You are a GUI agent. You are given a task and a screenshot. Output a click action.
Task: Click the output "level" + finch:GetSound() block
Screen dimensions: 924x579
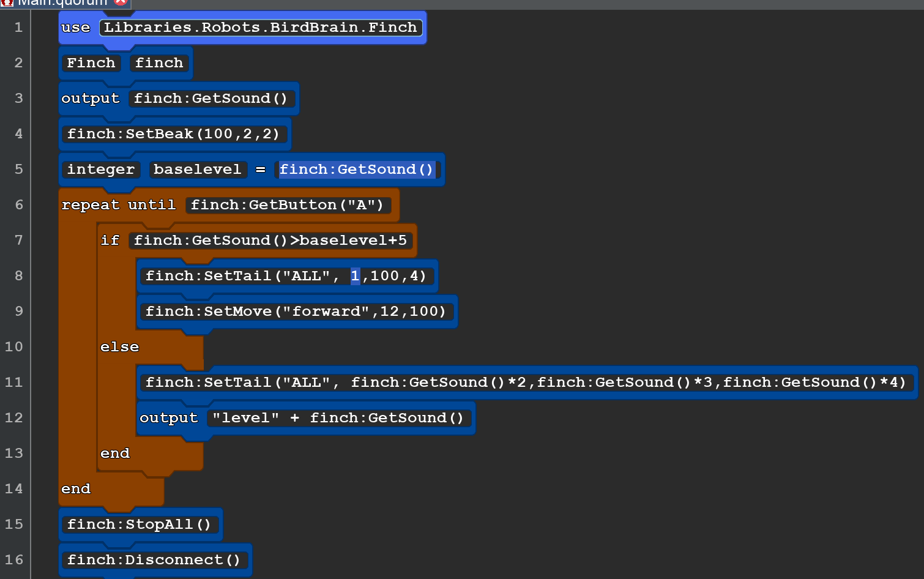(x=169, y=417)
